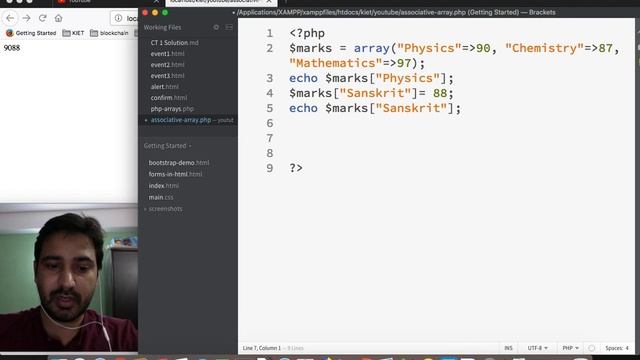Click the "Mathematics" string in code

pos(336,63)
